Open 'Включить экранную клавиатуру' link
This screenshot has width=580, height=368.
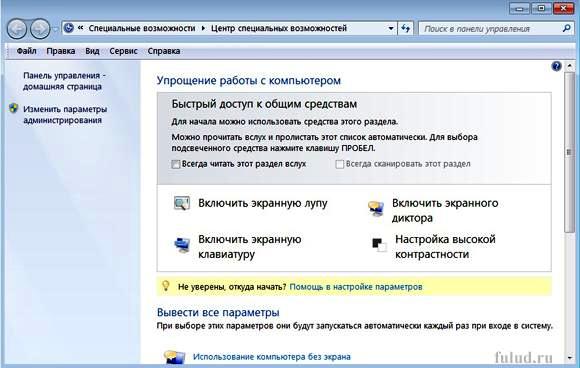250,247
